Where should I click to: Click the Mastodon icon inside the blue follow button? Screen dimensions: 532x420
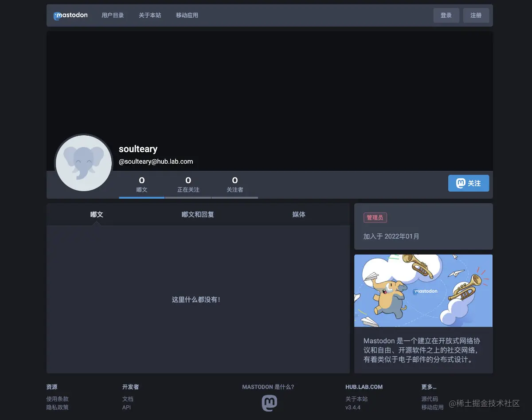[460, 183]
